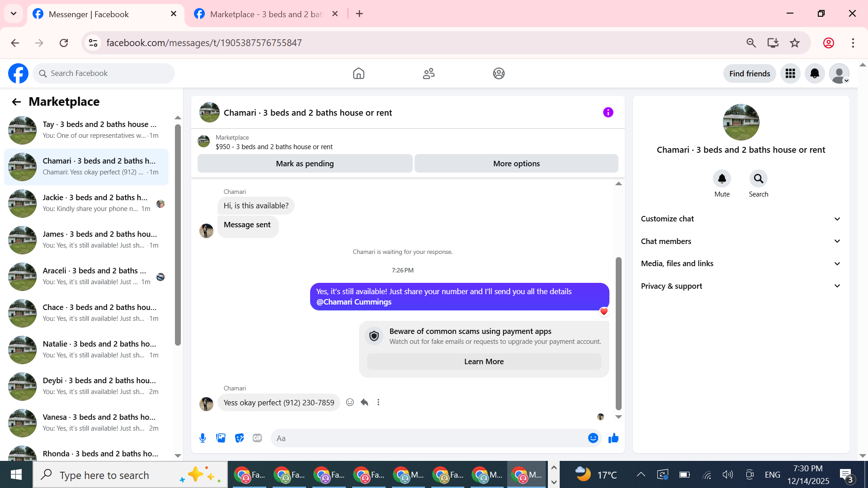Expand Media, files and links section
Image resolution: width=868 pixels, height=488 pixels.
(741, 263)
